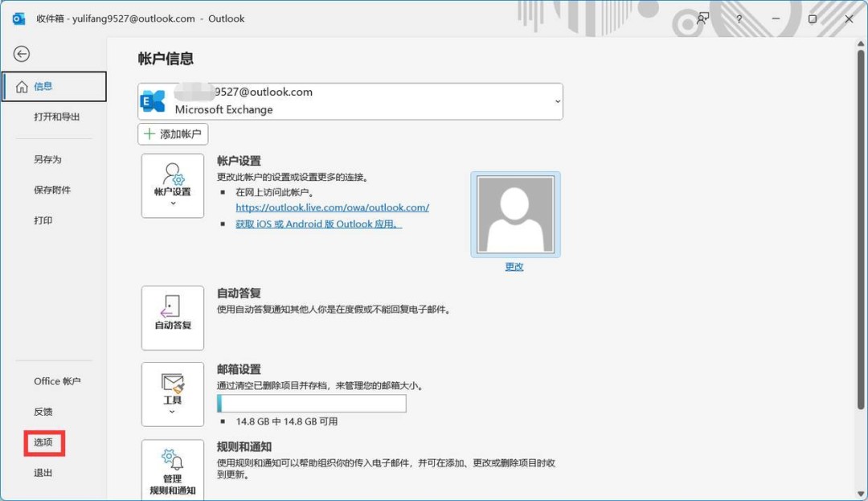Click the feedback person icon in title bar
The height and width of the screenshot is (501, 868).
701,18
